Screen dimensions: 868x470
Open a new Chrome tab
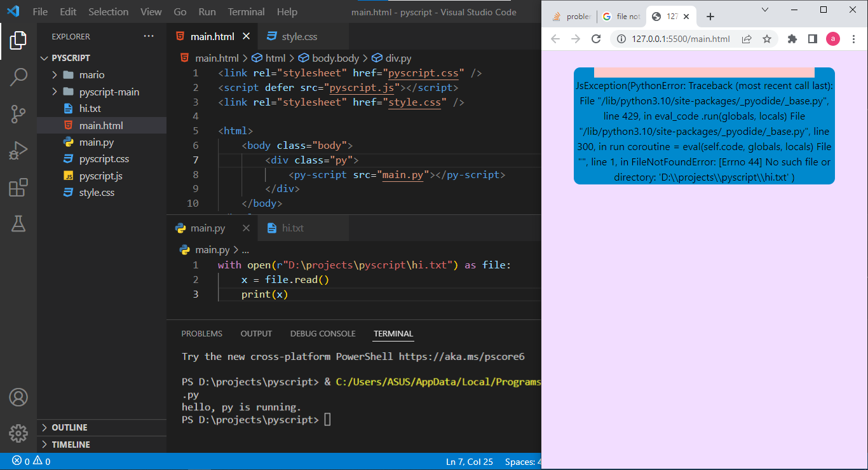(x=710, y=17)
